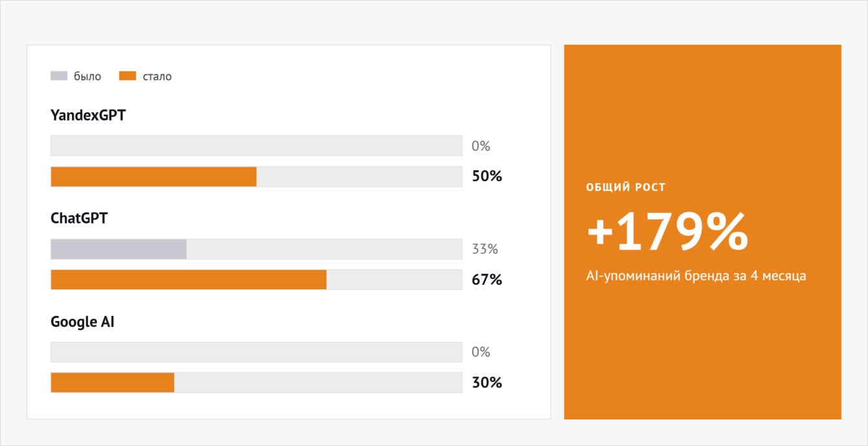Click the 33% value label
Image resolution: width=868 pixels, height=446 pixels.
click(x=485, y=249)
